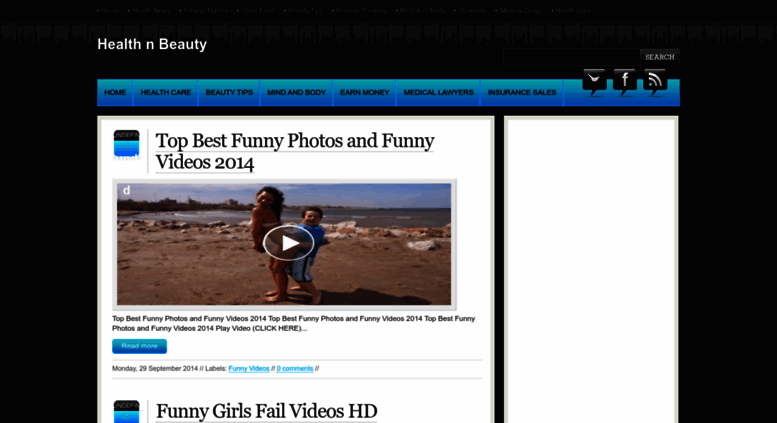The height and width of the screenshot is (423, 777).
Task: Open the Facebook social icon
Action: 624,82
